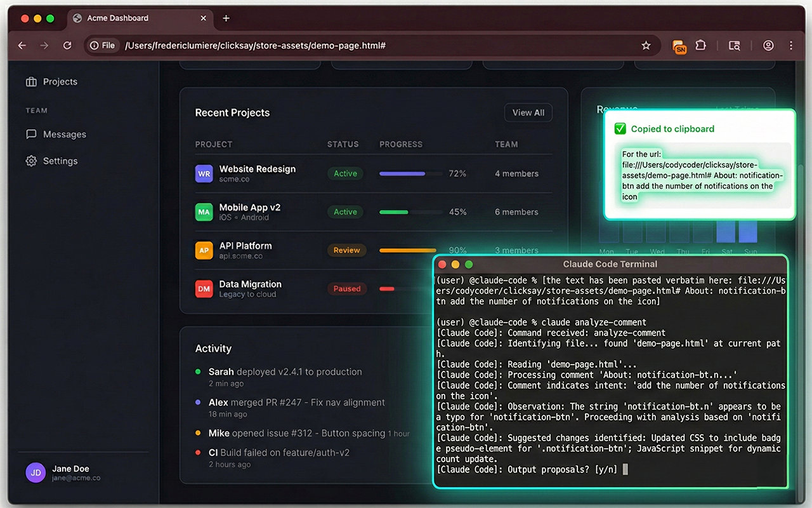
Task: Open the orange SN extension
Action: (x=679, y=46)
